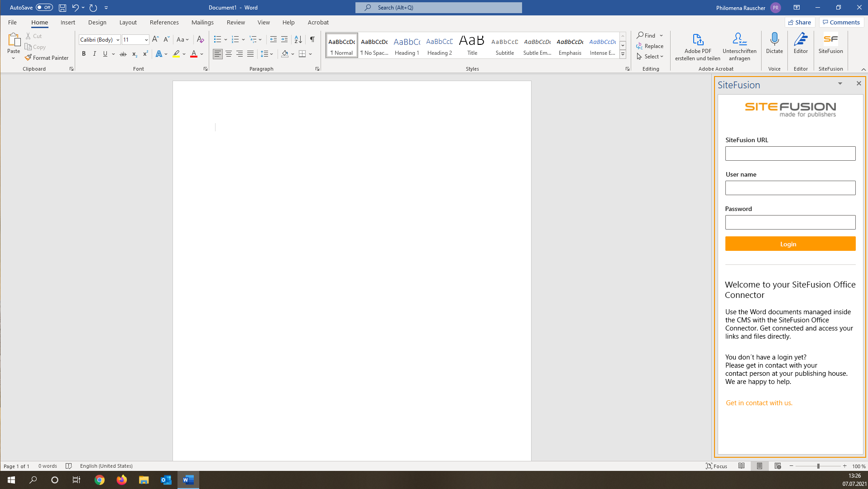Click the Save icon in title bar

coord(62,8)
